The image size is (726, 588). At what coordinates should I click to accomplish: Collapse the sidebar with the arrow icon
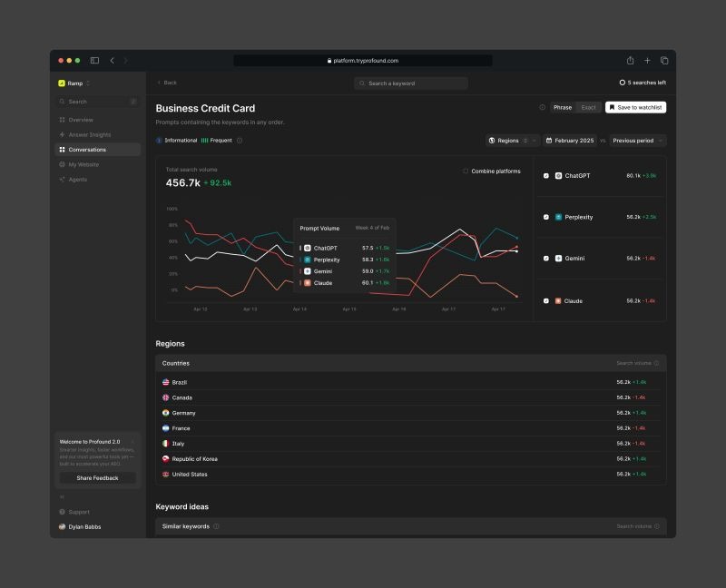coord(62,497)
